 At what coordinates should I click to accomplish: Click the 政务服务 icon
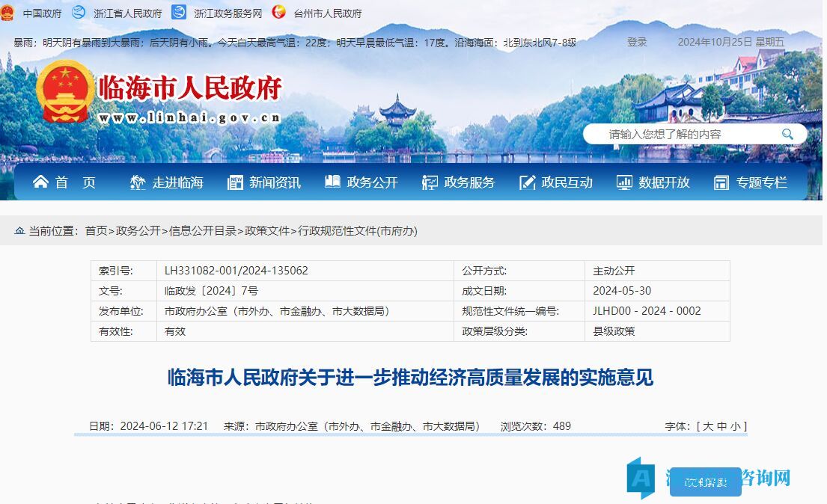pyautogui.click(x=430, y=182)
